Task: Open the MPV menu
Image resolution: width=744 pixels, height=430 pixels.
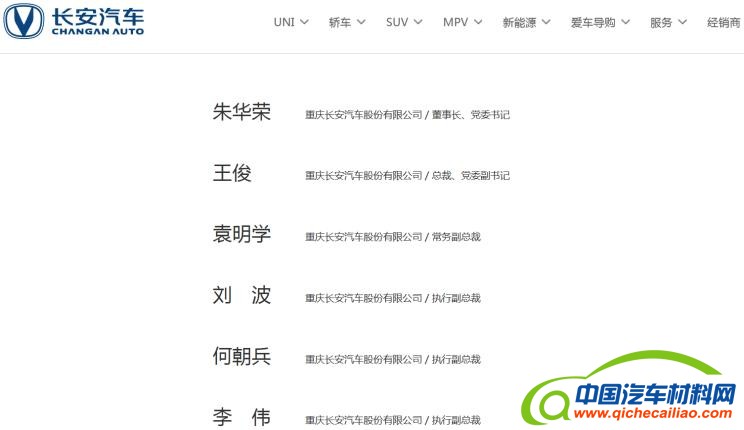Action: pyautogui.click(x=456, y=22)
